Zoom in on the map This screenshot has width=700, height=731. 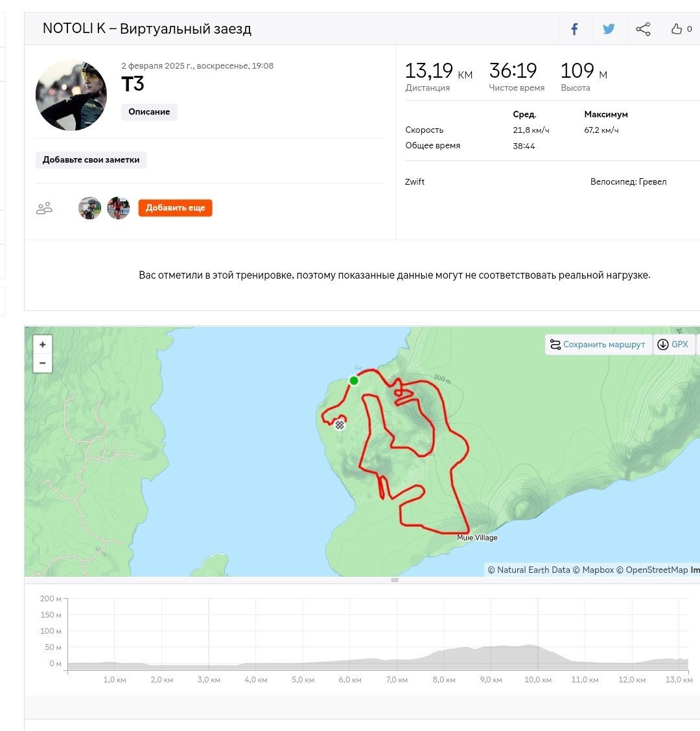pos(42,345)
